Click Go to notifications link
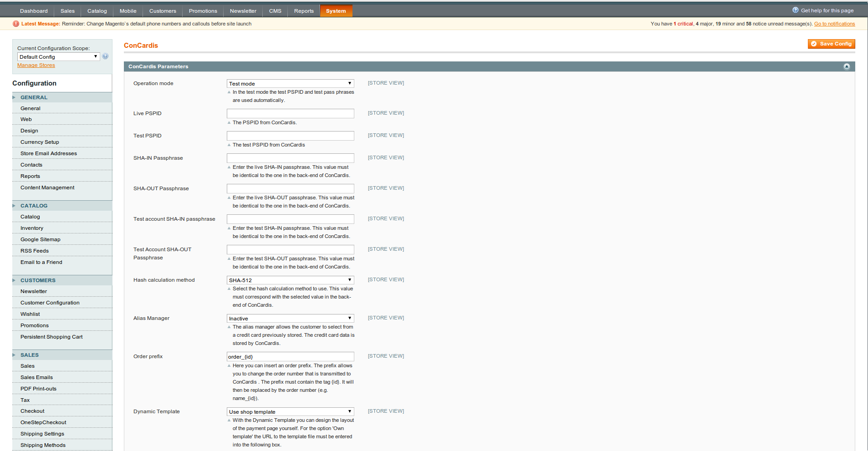 [834, 24]
